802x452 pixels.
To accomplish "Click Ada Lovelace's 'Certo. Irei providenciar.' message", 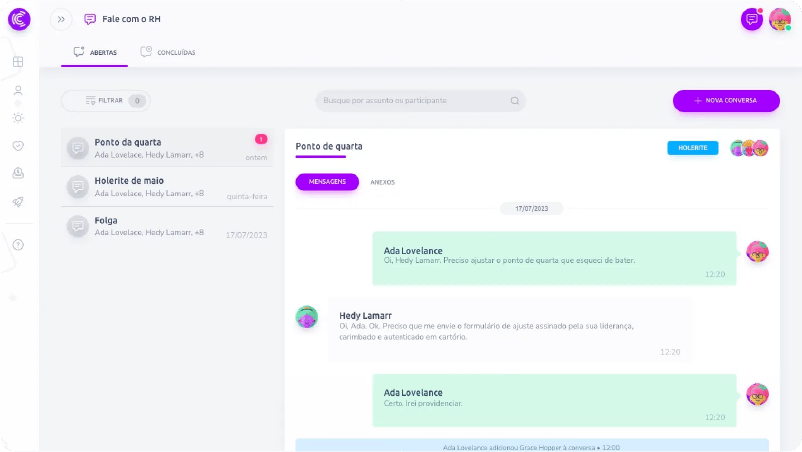I will pos(554,400).
